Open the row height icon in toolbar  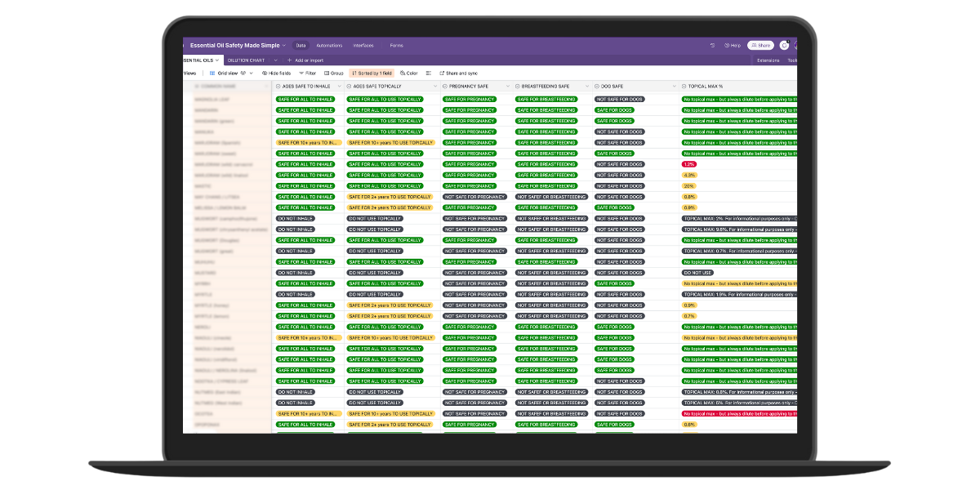(x=429, y=73)
